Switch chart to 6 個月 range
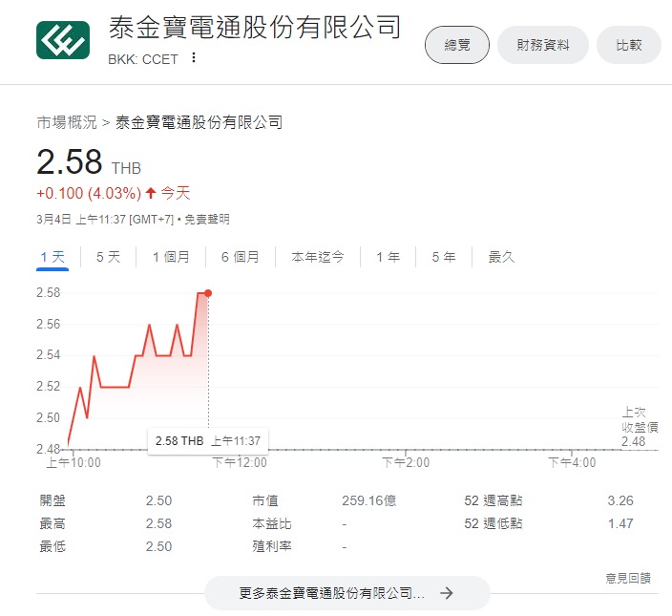This screenshot has height=616, width=672. [x=240, y=257]
